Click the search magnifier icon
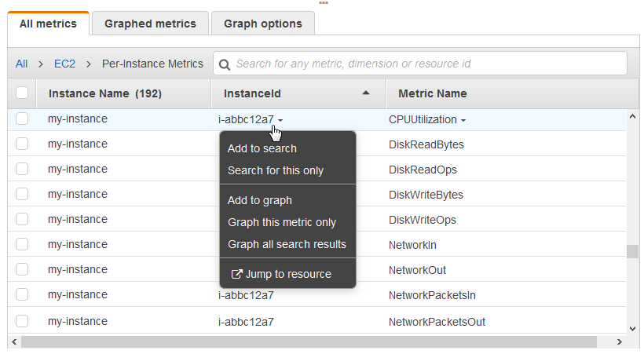The image size is (644, 354). pyautogui.click(x=225, y=64)
